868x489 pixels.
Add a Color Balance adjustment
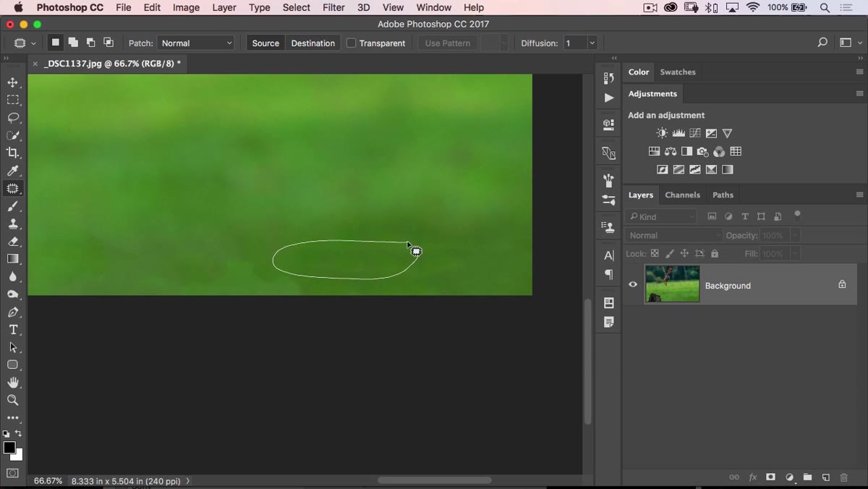point(671,151)
